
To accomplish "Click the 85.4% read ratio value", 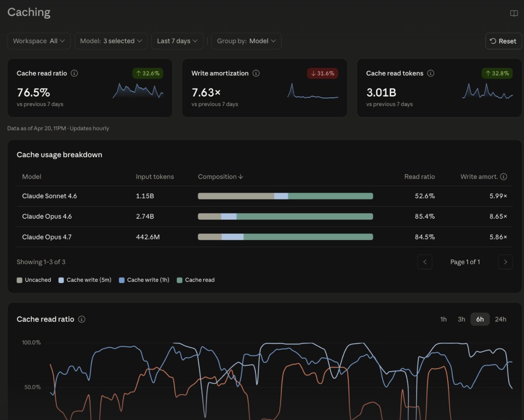I will pyautogui.click(x=425, y=217).
